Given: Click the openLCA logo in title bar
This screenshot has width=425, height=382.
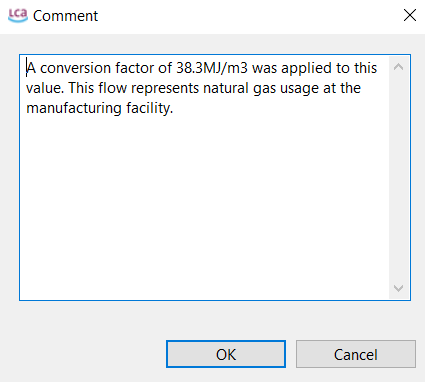Looking at the screenshot, I should [x=18, y=15].
